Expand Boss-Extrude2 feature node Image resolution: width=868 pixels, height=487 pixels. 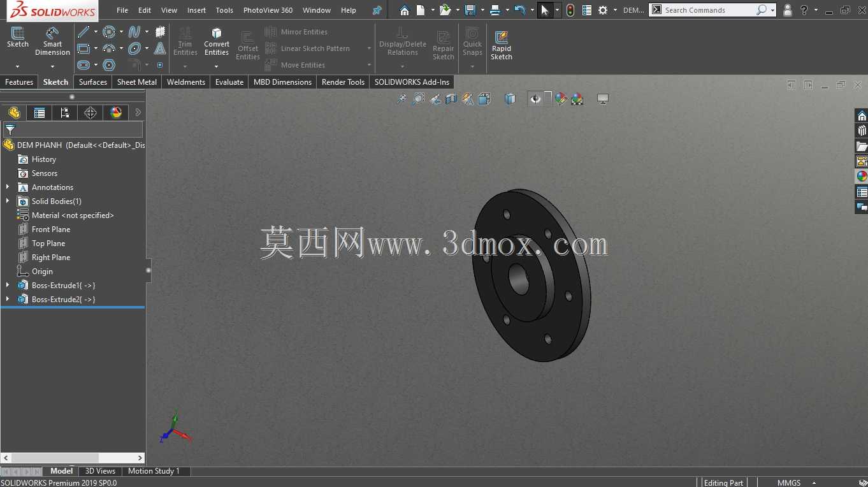[x=8, y=300]
